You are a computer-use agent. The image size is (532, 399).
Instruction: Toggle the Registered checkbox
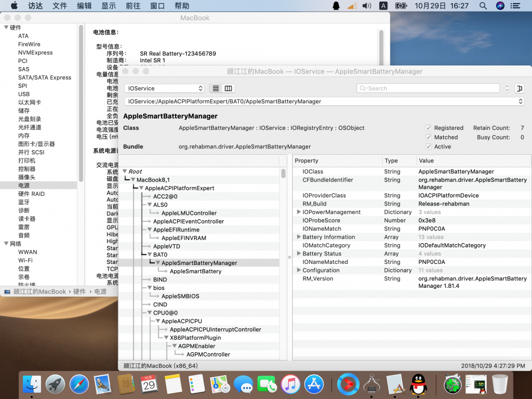click(x=428, y=128)
